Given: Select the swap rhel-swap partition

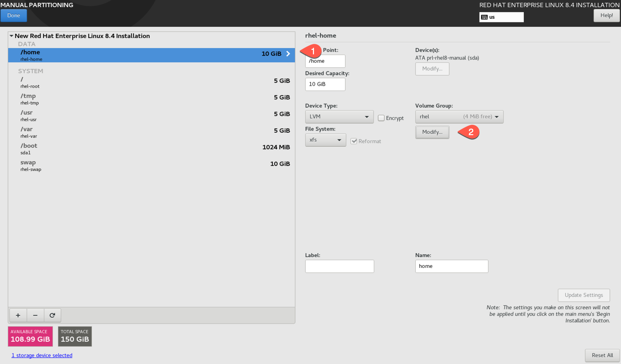Looking at the screenshot, I should (152, 165).
